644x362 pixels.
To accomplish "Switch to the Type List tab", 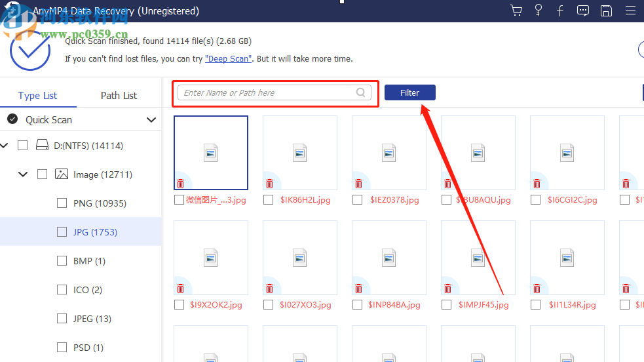I will [x=37, y=95].
